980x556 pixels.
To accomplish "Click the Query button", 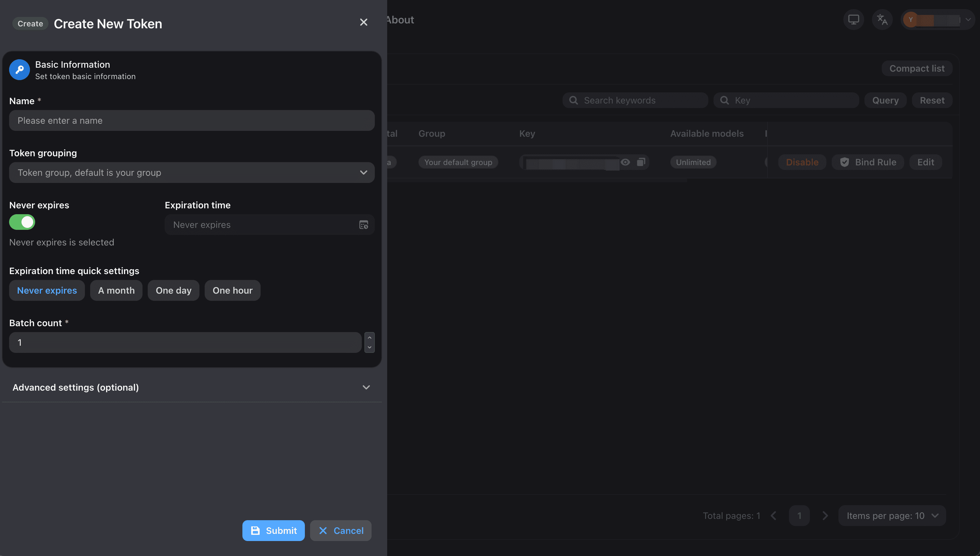I will (885, 101).
